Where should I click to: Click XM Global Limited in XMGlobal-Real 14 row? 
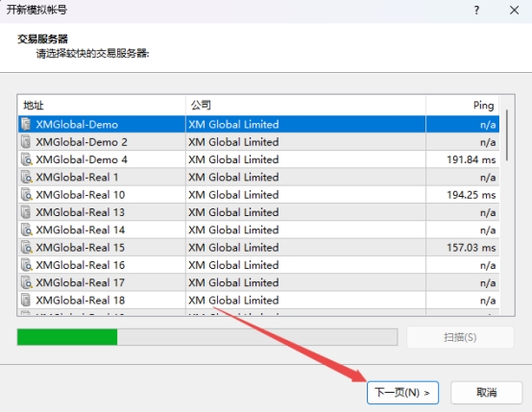click(233, 230)
